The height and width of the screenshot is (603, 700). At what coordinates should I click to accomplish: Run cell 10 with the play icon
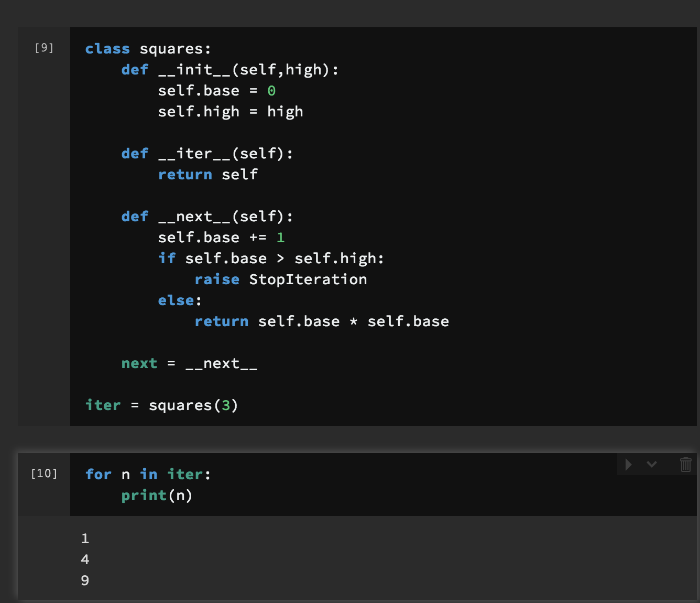pos(629,465)
